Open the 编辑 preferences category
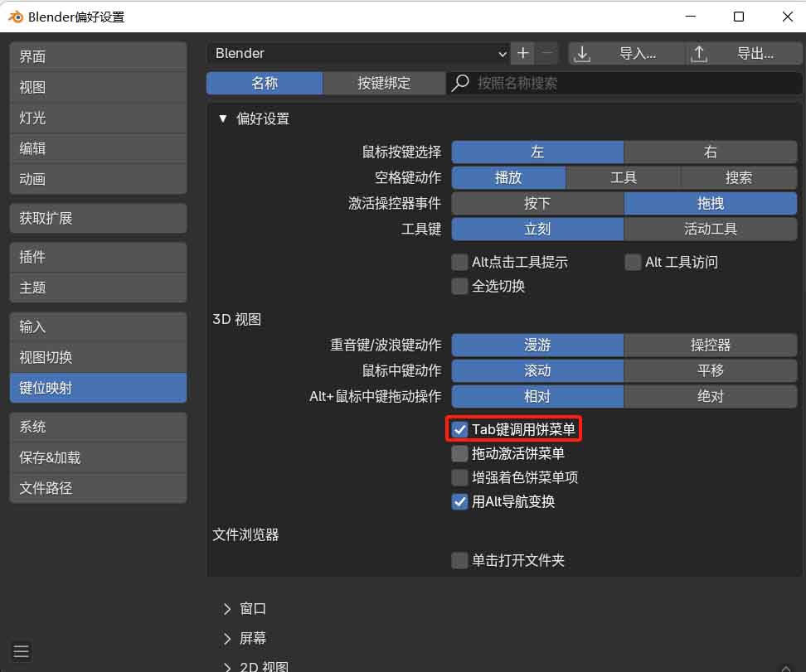This screenshot has height=672, width=806. tap(98, 149)
